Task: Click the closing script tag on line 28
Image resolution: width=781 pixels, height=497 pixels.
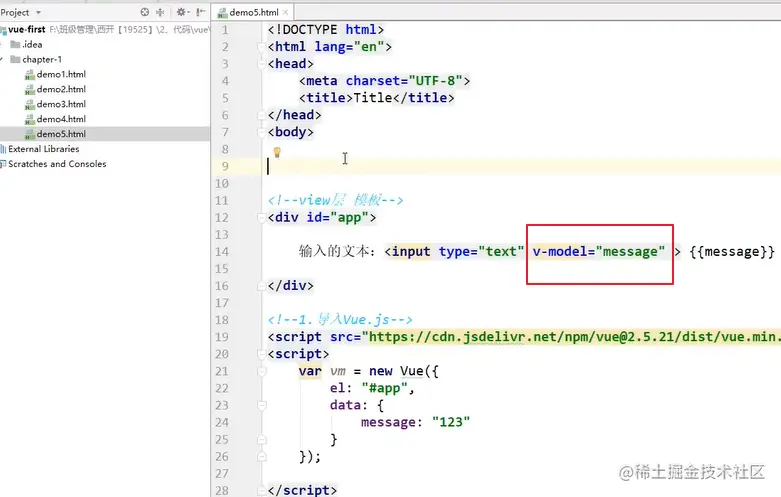Action: tap(302, 490)
